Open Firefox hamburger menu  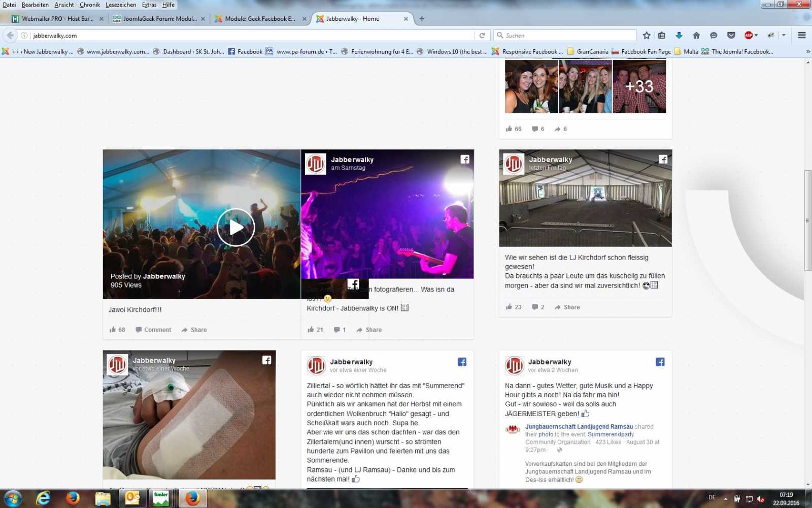[802, 36]
